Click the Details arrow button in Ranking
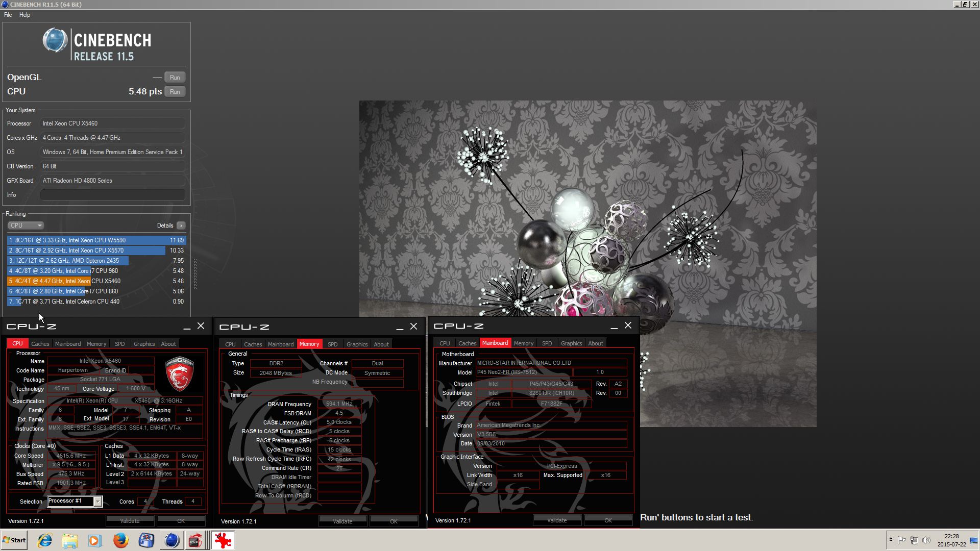The width and height of the screenshot is (980, 551). point(181,226)
